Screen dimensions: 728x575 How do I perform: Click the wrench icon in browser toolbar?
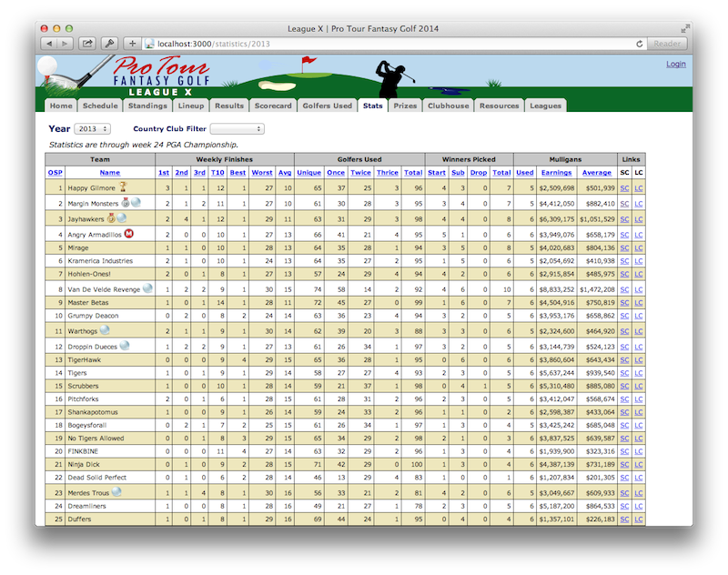click(x=109, y=43)
